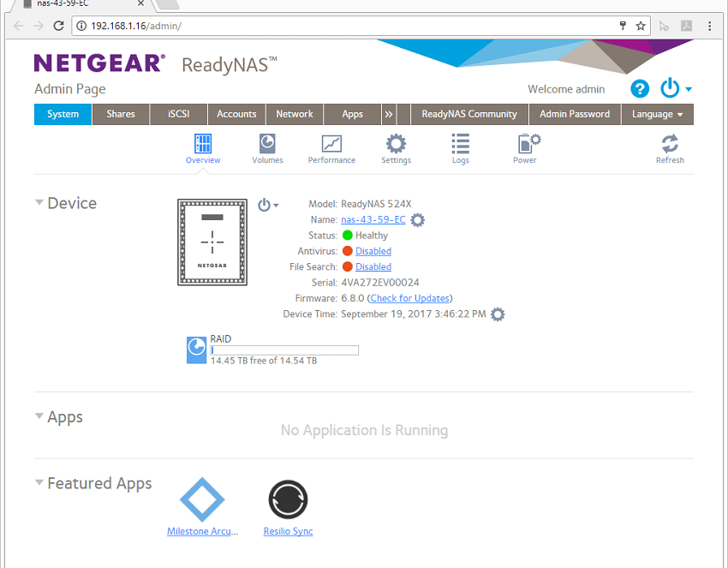Open the top-right power dropdown arrow

[689, 89]
